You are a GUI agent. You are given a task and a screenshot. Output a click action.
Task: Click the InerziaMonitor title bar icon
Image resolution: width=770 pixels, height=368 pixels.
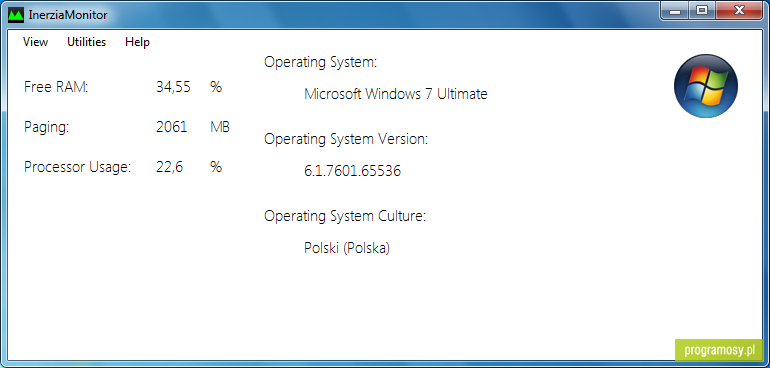pyautogui.click(x=16, y=15)
